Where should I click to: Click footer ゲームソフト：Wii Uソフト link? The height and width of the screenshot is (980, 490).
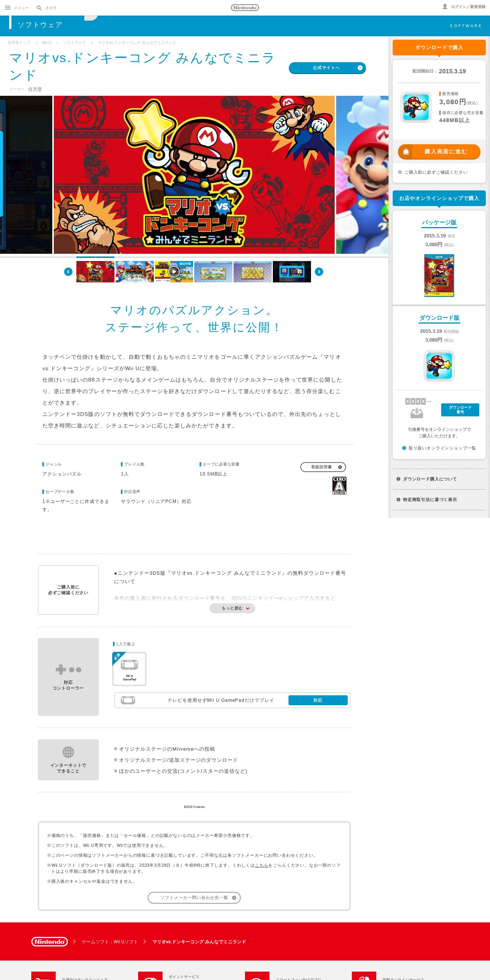(x=110, y=942)
